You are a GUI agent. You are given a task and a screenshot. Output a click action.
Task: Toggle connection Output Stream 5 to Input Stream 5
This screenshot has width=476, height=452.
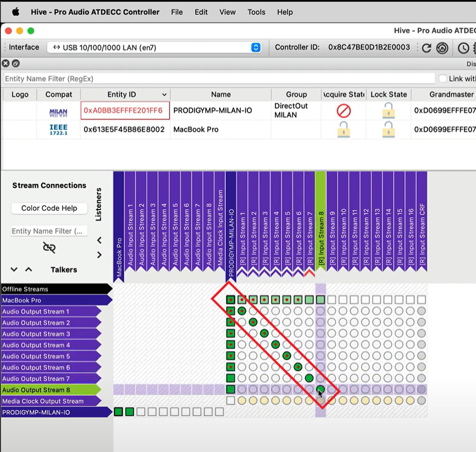tap(286, 356)
